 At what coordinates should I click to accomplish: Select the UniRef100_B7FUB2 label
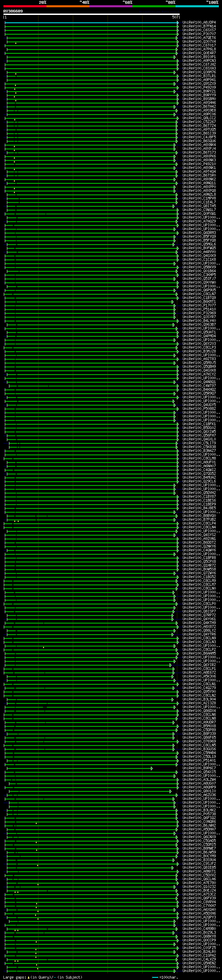tap(199, 519)
